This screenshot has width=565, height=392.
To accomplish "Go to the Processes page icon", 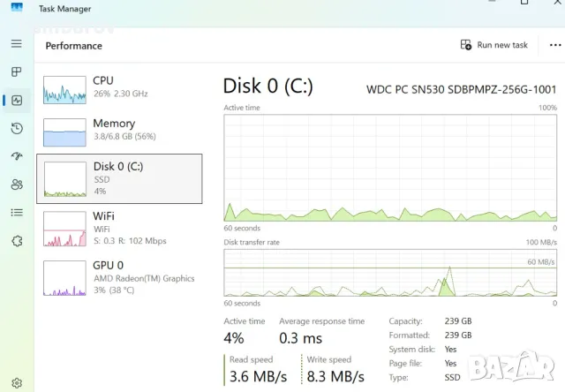I will [x=16, y=72].
